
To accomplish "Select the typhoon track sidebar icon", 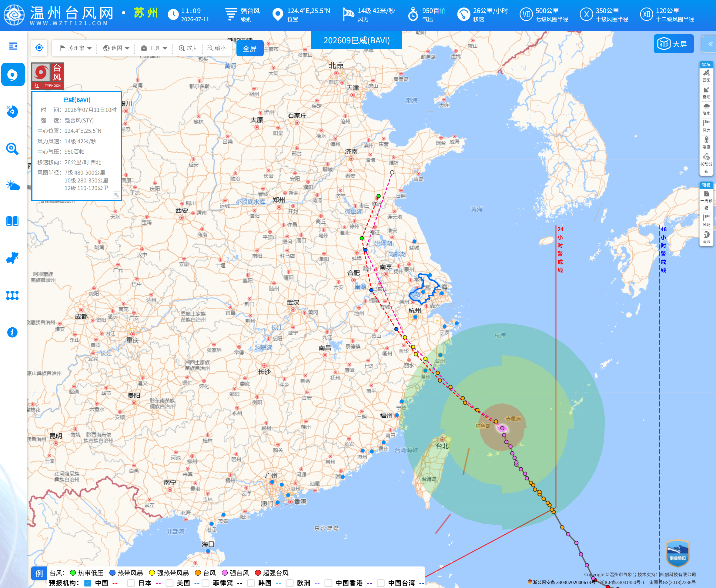I will (13, 75).
